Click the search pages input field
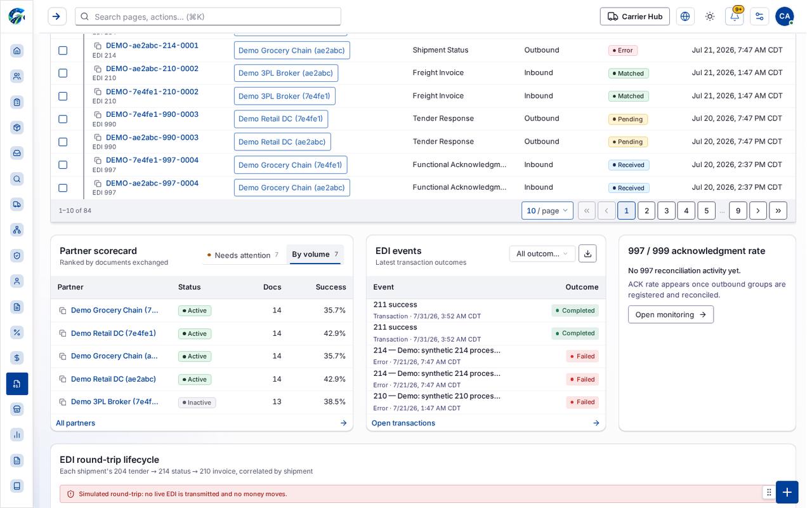This screenshot has height=508, width=812. (x=208, y=17)
